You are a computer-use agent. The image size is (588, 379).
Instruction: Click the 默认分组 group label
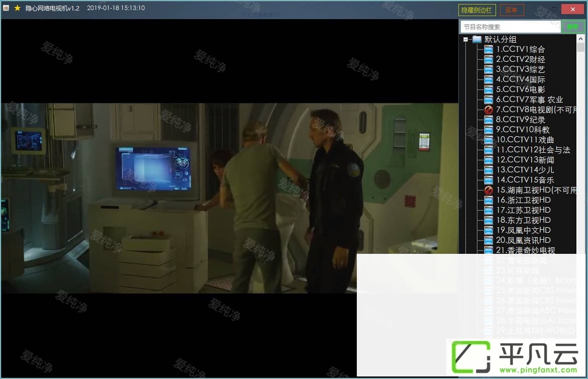pyautogui.click(x=500, y=39)
